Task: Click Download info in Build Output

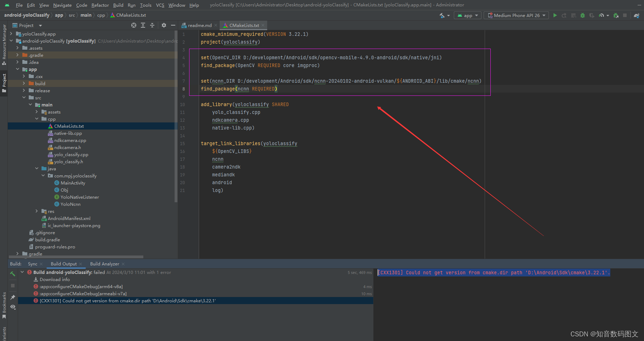Action: click(54, 279)
